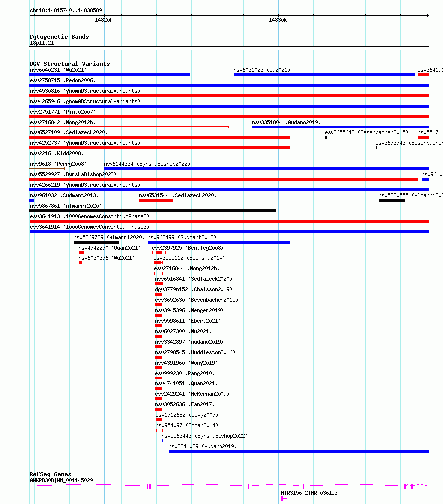
Task: Click esv2397925 (Bentley2008) label
Action: [x=188, y=248]
